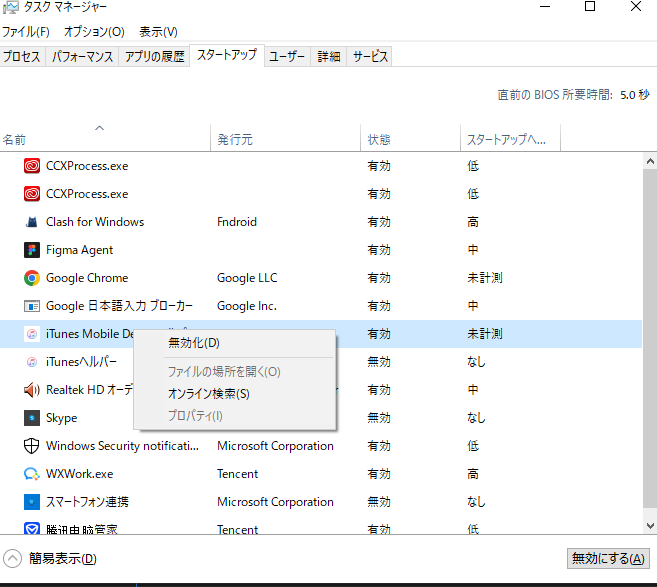Open the ファイル(F) menu
This screenshot has width=657, height=587.
tap(26, 31)
